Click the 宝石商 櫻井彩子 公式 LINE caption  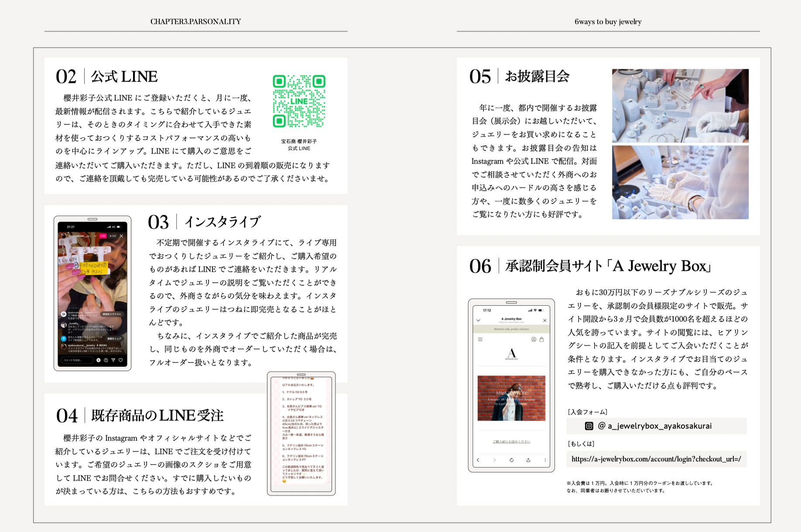pyautogui.click(x=299, y=145)
